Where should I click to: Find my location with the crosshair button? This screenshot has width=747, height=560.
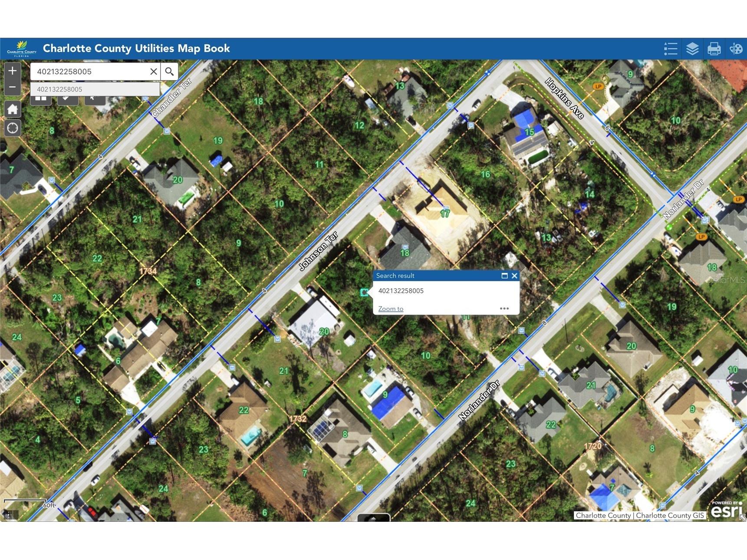pyautogui.click(x=13, y=128)
